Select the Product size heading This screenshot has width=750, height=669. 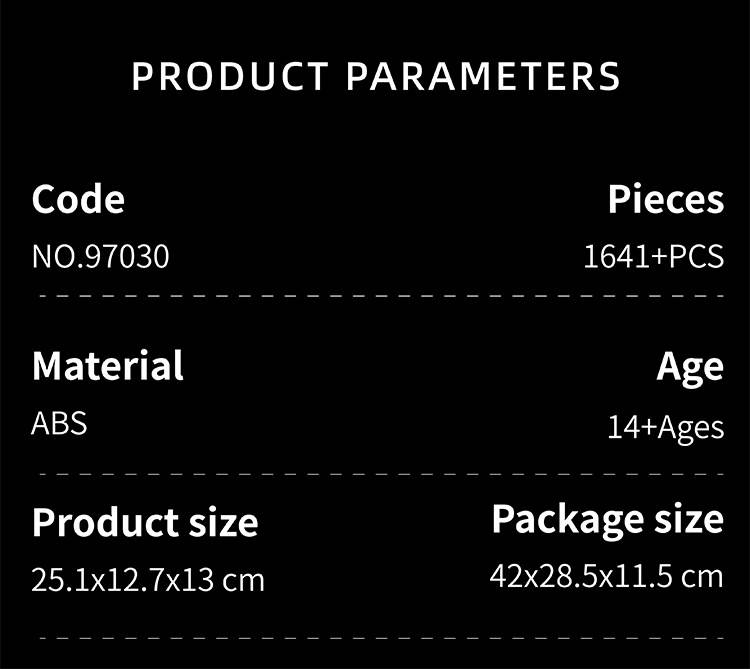[x=145, y=522]
